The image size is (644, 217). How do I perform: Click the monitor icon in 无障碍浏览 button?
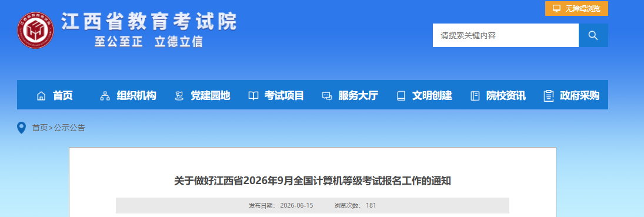click(556, 8)
